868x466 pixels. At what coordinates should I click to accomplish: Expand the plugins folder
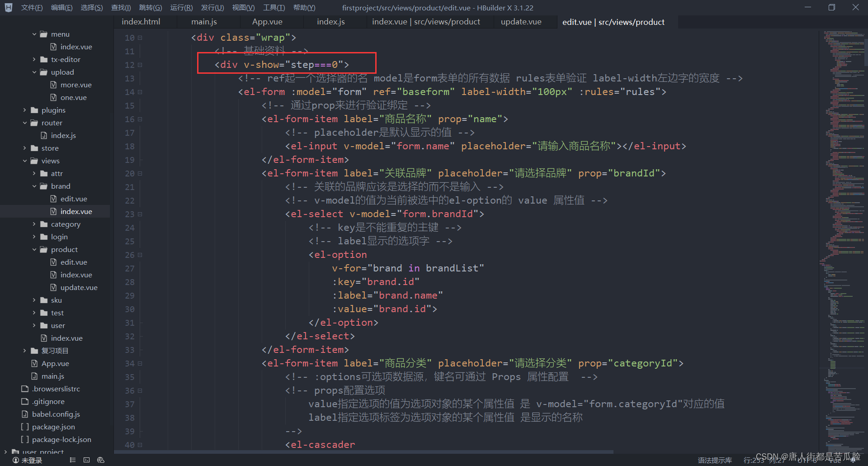[25, 110]
